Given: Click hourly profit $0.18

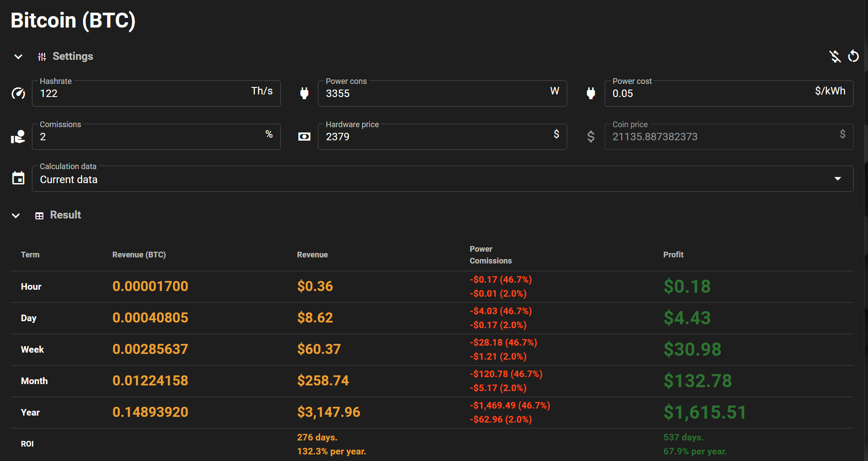Looking at the screenshot, I should (687, 287).
